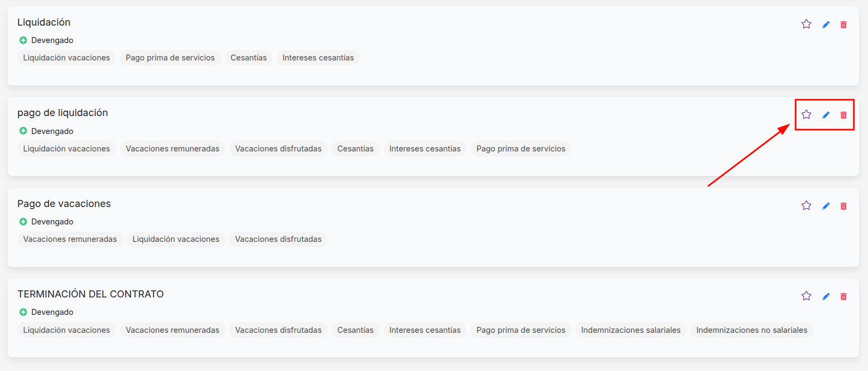
Task: Click Devengado label in Pago de vacaciones card
Action: pyautogui.click(x=52, y=222)
